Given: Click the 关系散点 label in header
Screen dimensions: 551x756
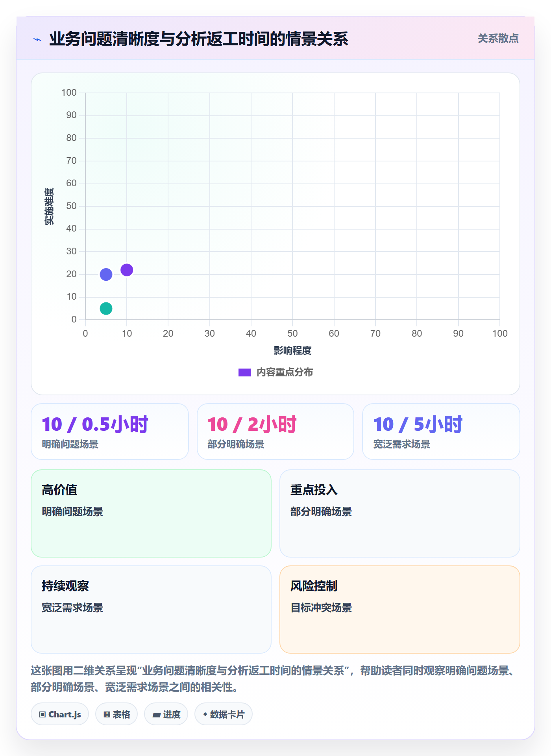Looking at the screenshot, I should click(x=498, y=39).
